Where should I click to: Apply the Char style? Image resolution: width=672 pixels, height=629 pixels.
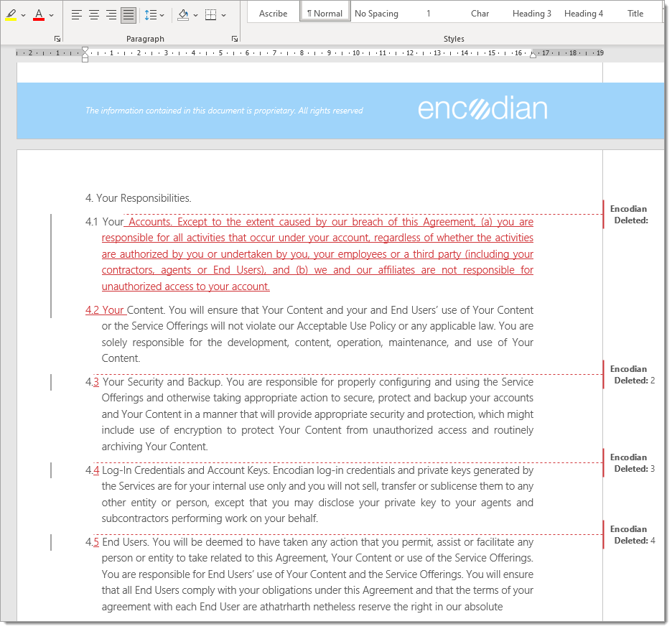480,14
